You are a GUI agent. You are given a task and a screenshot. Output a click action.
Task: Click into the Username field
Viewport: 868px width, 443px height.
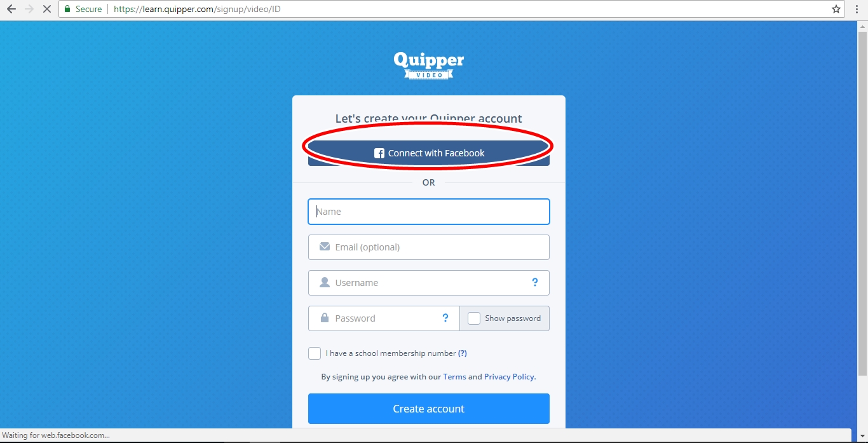(429, 283)
